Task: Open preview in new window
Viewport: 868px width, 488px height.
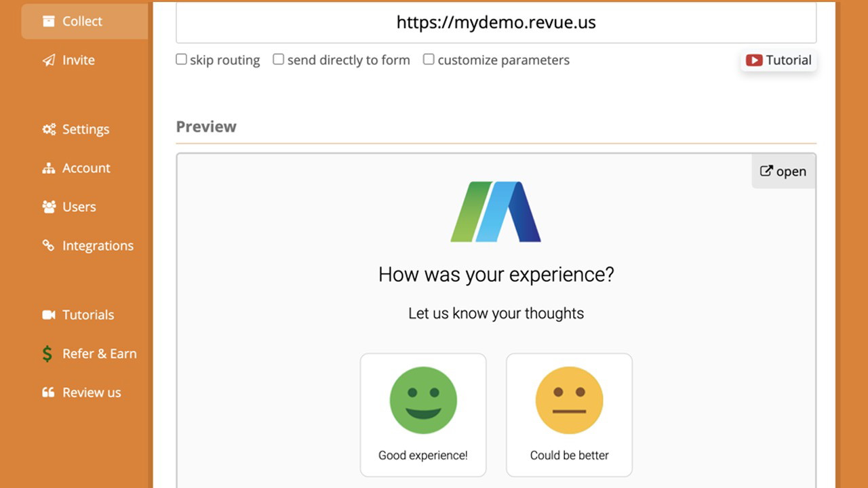Action: click(x=784, y=171)
